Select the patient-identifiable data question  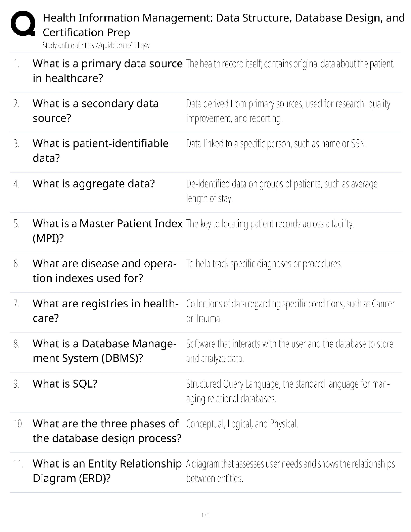tap(100, 150)
